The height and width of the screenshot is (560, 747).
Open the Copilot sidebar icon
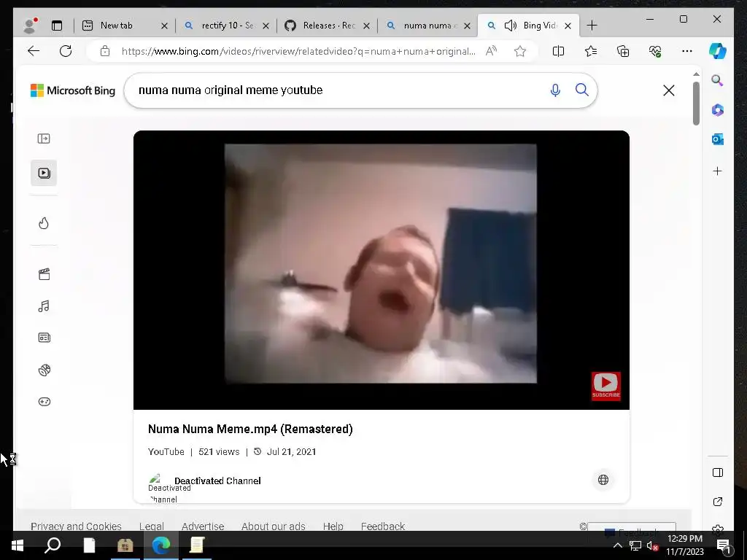pos(718,51)
